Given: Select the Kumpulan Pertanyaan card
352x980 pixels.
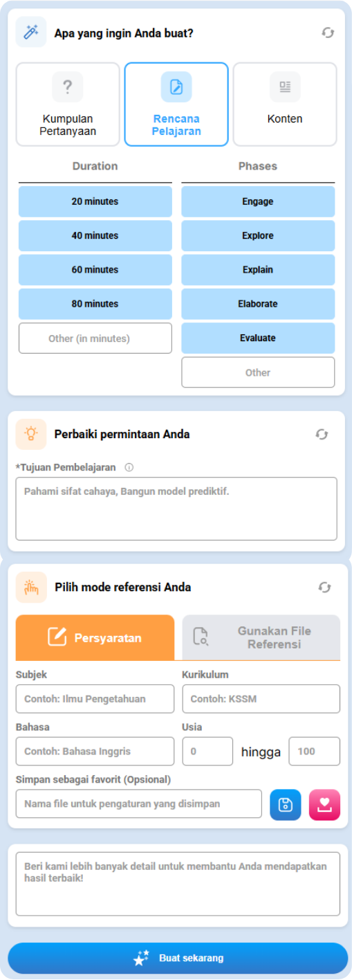Looking at the screenshot, I should (x=68, y=105).
